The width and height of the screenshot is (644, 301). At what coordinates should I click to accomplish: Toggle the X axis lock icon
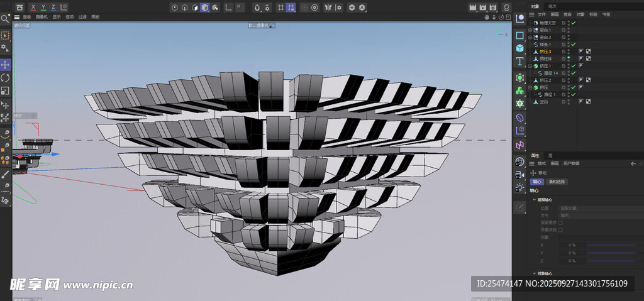pyautogui.click(x=33, y=7)
